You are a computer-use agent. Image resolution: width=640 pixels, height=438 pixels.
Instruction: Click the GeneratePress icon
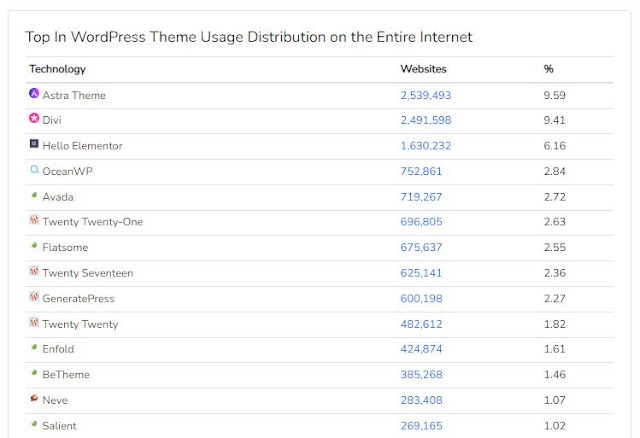tap(34, 297)
